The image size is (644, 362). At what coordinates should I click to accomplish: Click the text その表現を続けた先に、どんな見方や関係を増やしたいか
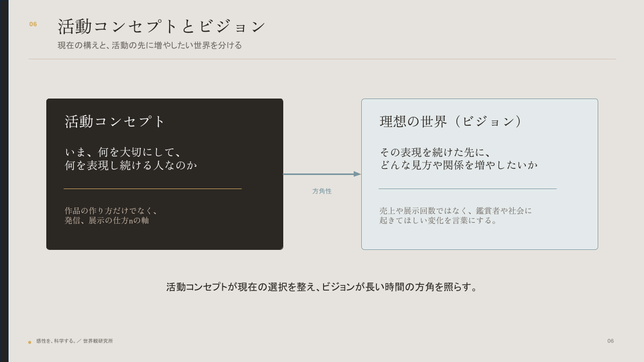pyautogui.click(x=459, y=158)
